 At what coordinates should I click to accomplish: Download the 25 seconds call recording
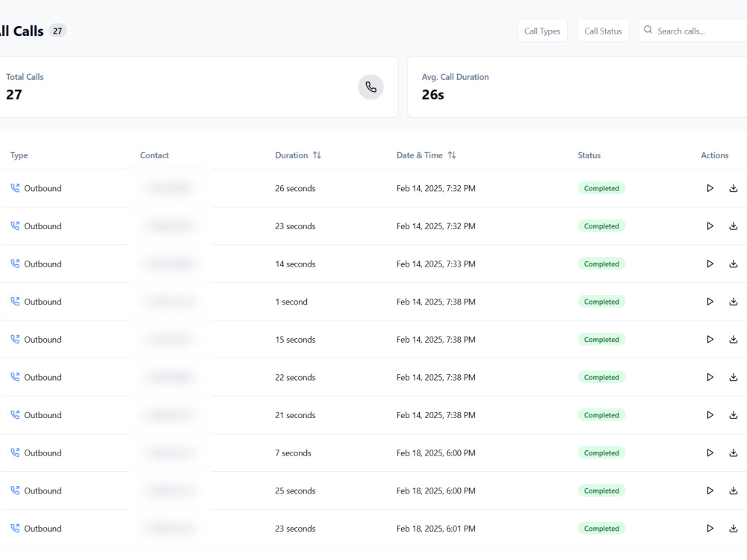734,491
